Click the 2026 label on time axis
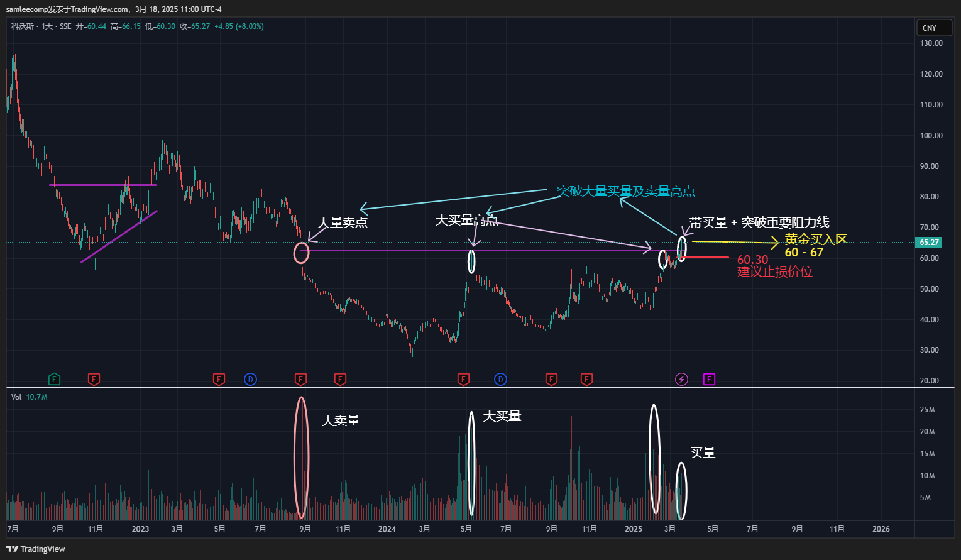Viewport: 961px width, 560px height. [x=881, y=529]
